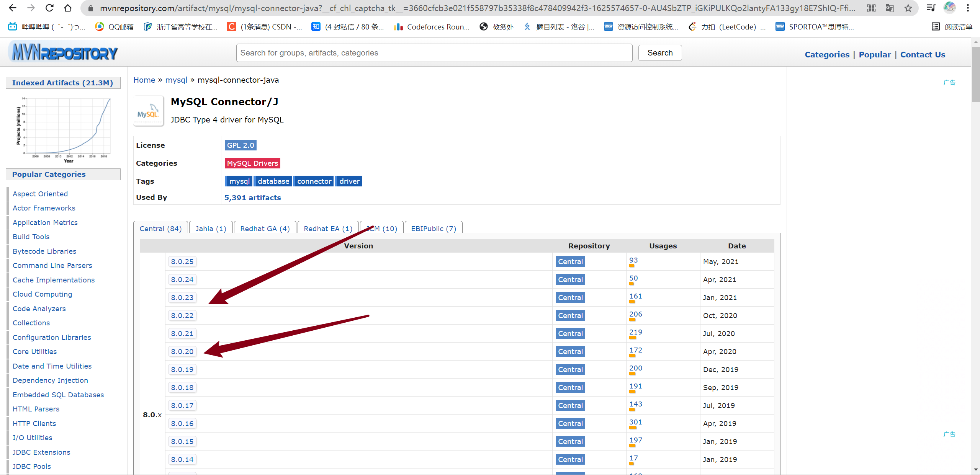Open version 8.0.16
This screenshot has width=980, height=475.
[x=182, y=423]
